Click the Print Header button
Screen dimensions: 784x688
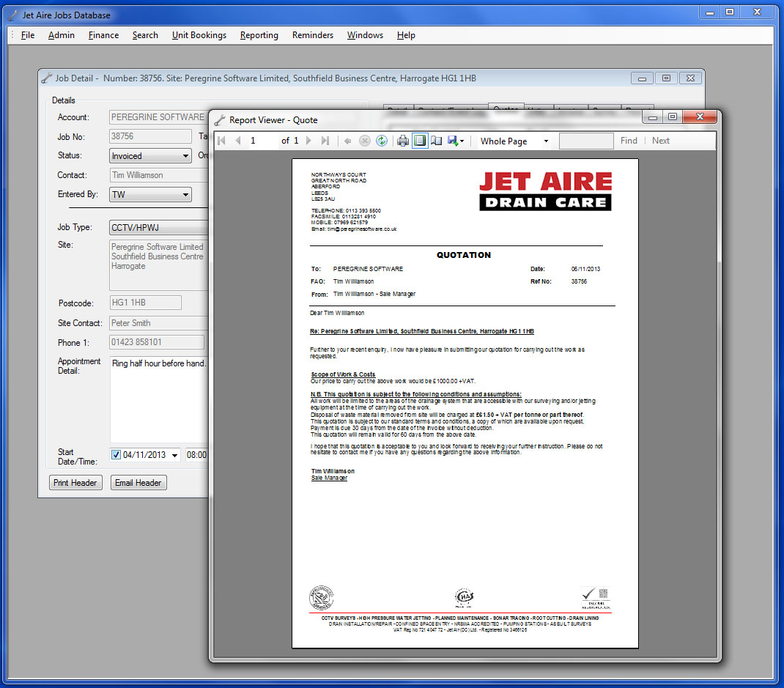(75, 483)
